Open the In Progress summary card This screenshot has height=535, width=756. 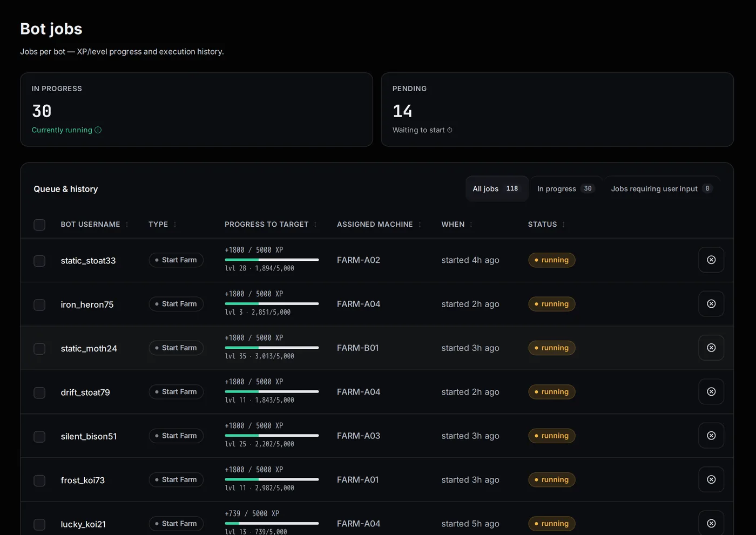pos(197,110)
